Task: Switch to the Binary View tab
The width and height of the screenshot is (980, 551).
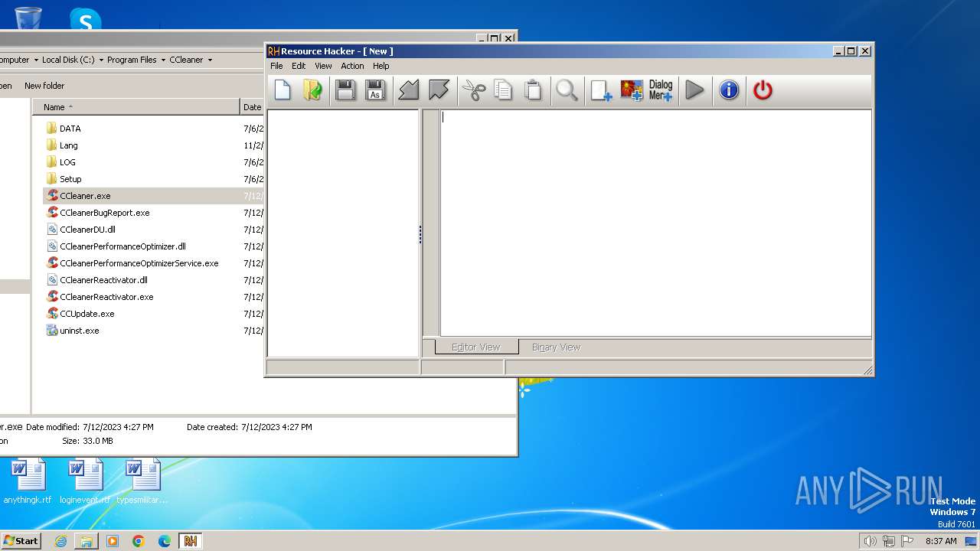Action: click(556, 347)
